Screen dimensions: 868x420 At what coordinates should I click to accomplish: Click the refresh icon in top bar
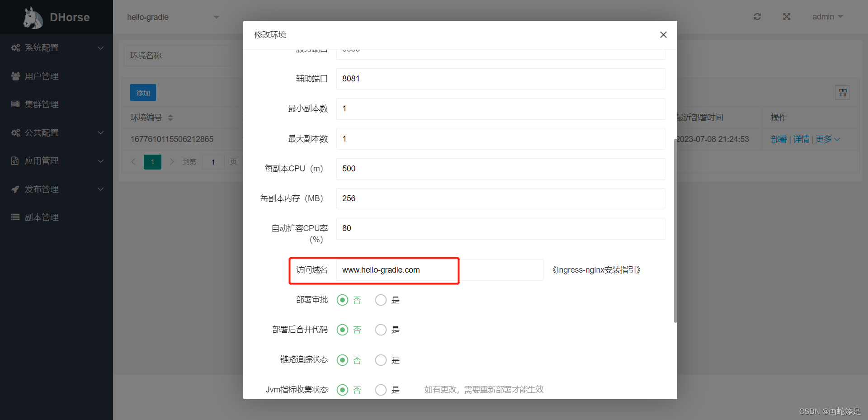(757, 17)
